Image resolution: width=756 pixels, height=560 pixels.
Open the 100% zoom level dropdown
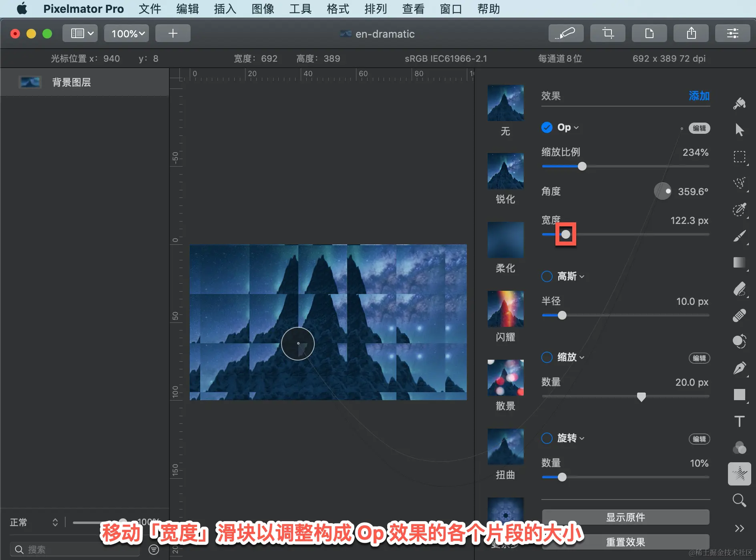(127, 33)
